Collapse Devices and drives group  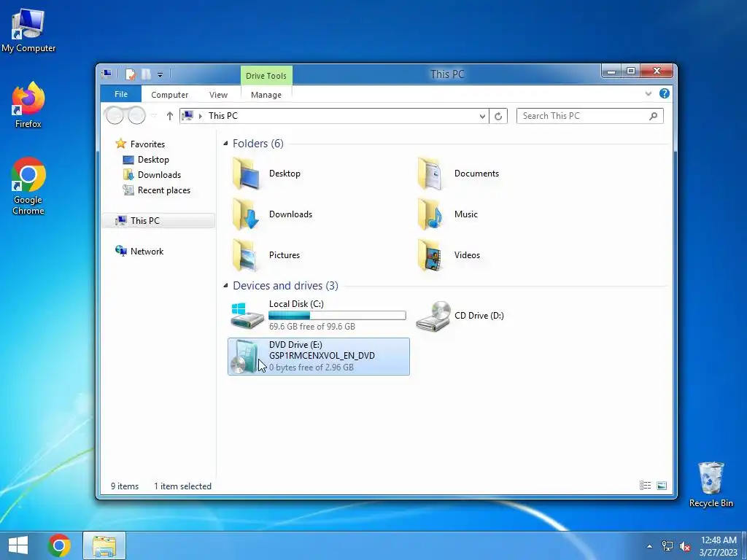(x=225, y=286)
